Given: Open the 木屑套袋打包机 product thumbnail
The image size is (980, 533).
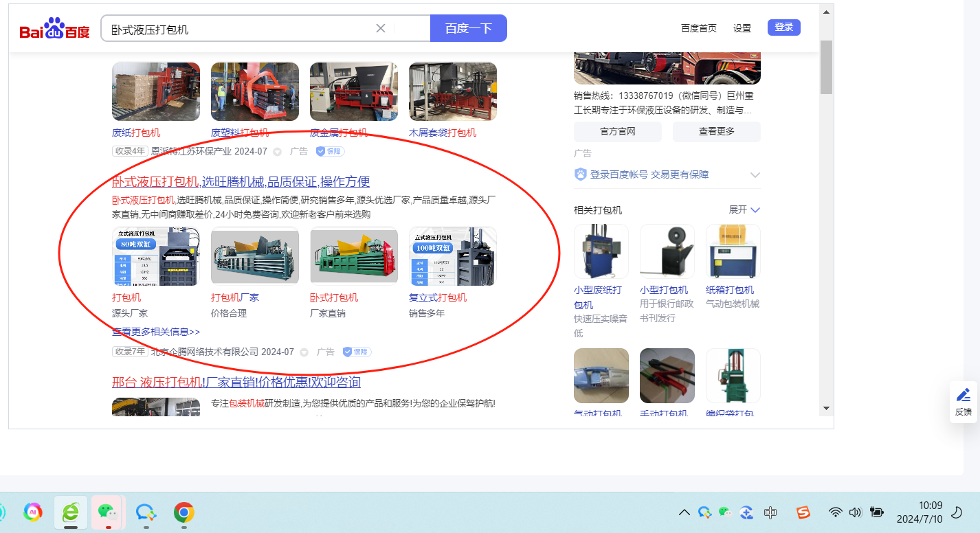Looking at the screenshot, I should 453,91.
